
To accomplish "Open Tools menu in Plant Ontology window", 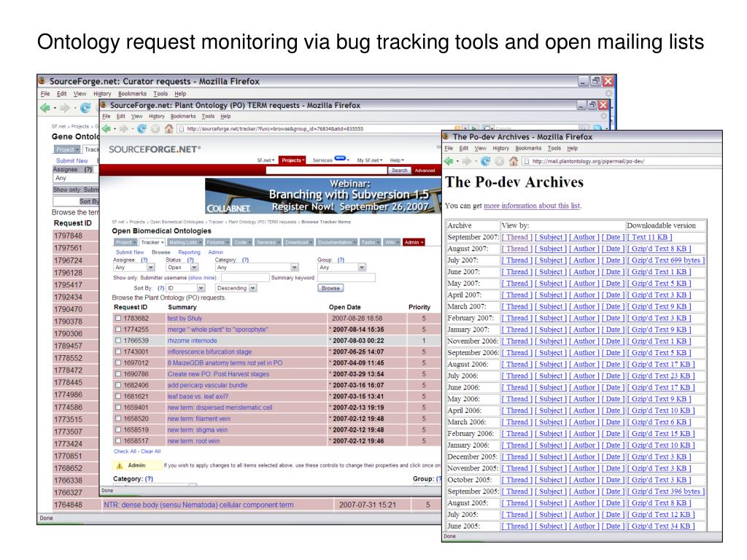I will pyautogui.click(x=208, y=116).
